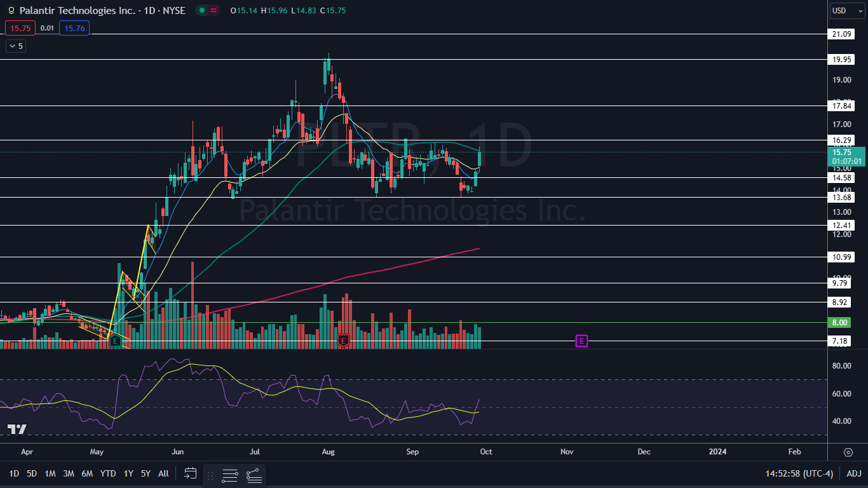The height and width of the screenshot is (488, 868).
Task: Click the 8.92 price level label
Action: (840, 302)
